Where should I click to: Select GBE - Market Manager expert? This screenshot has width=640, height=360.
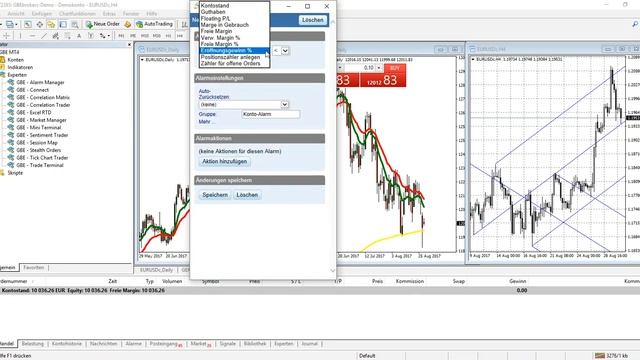coord(41,120)
